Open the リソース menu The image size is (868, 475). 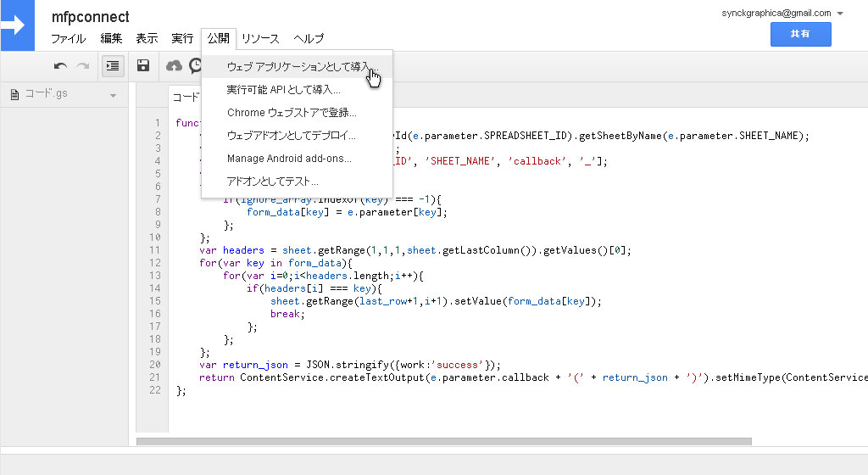pyautogui.click(x=260, y=38)
